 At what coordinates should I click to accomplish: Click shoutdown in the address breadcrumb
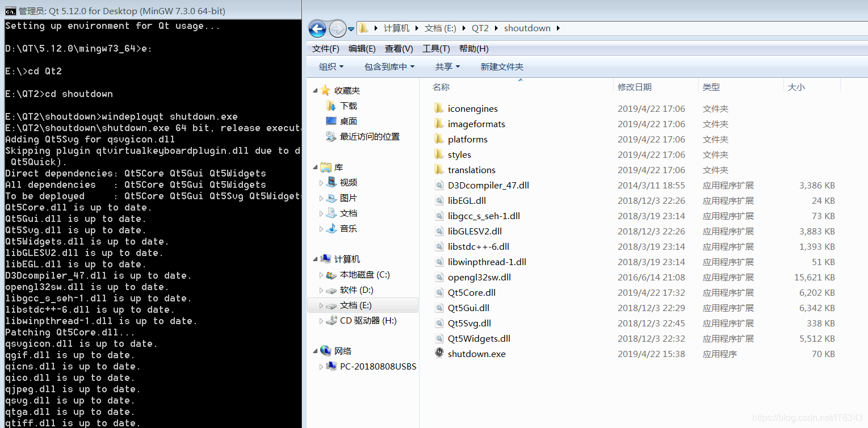pos(527,28)
